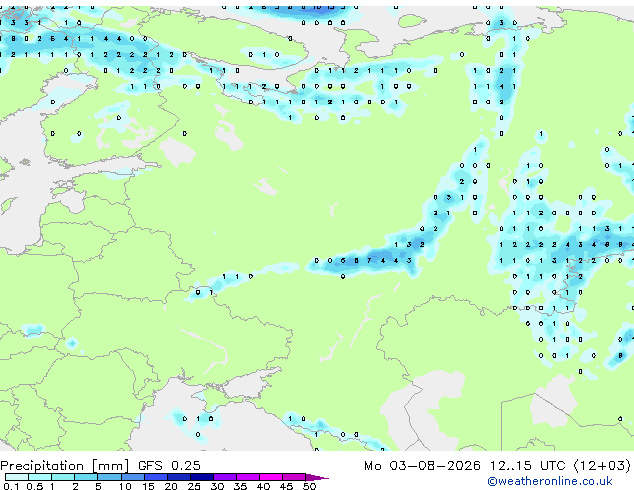The height and width of the screenshot is (490, 634).
Task: Click the '40' legend scale label
Action: pos(263,486)
